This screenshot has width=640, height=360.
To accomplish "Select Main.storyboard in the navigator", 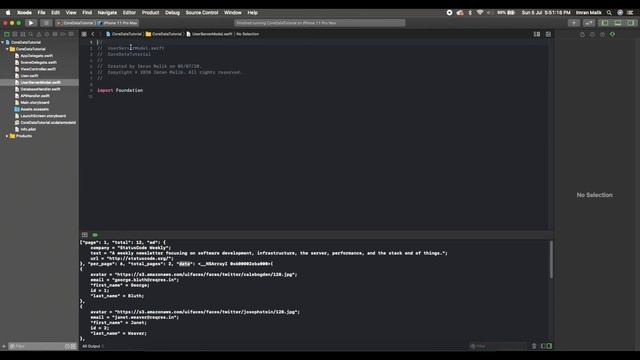I will (35, 102).
